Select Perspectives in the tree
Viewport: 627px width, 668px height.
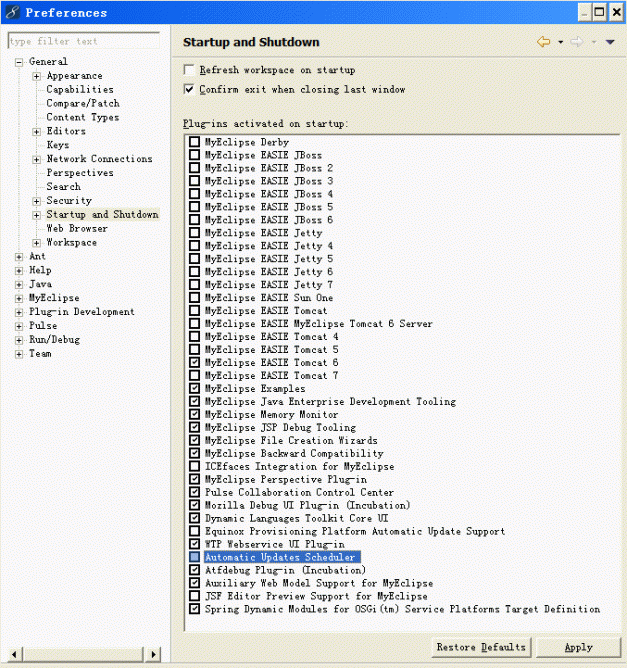[80, 173]
